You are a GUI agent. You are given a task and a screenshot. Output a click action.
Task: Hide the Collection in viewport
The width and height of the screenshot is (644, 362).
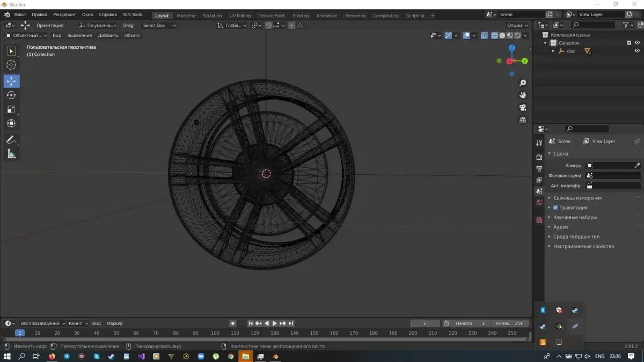pyautogui.click(x=637, y=43)
